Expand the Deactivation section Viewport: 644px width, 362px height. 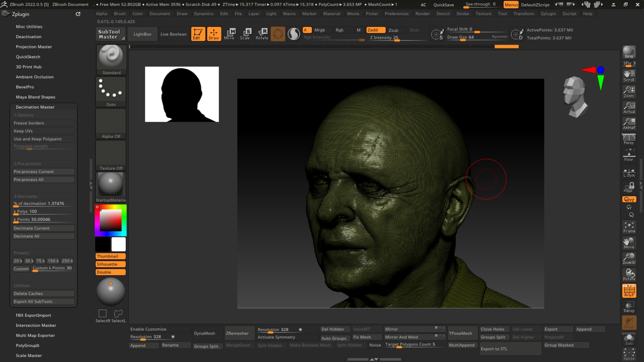coord(29,37)
